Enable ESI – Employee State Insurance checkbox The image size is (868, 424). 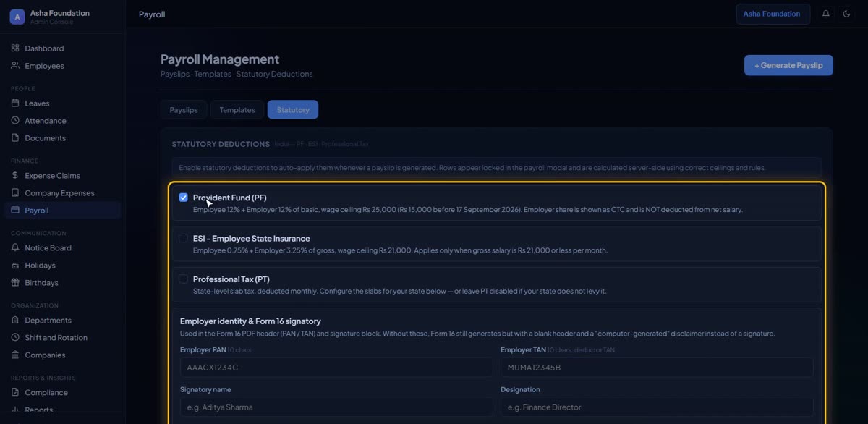click(x=184, y=238)
